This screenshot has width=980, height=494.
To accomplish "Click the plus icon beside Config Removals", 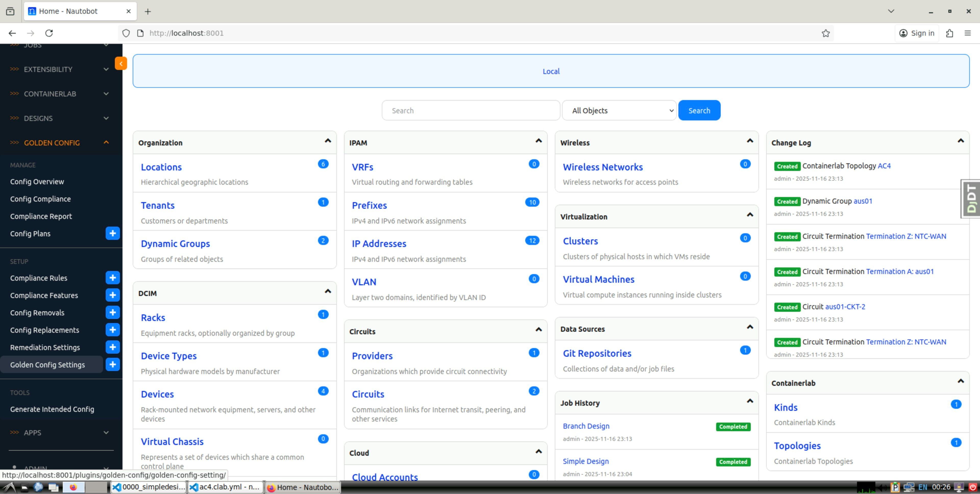I will [x=113, y=313].
